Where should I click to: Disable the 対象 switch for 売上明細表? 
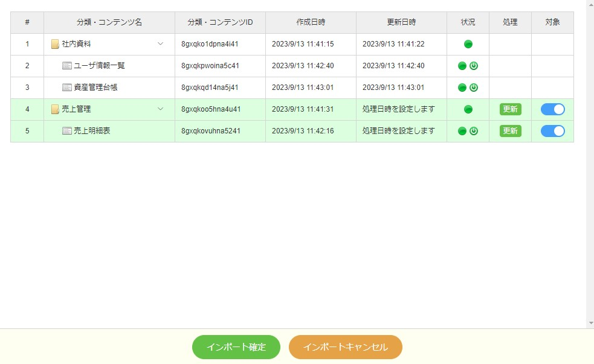(x=552, y=131)
